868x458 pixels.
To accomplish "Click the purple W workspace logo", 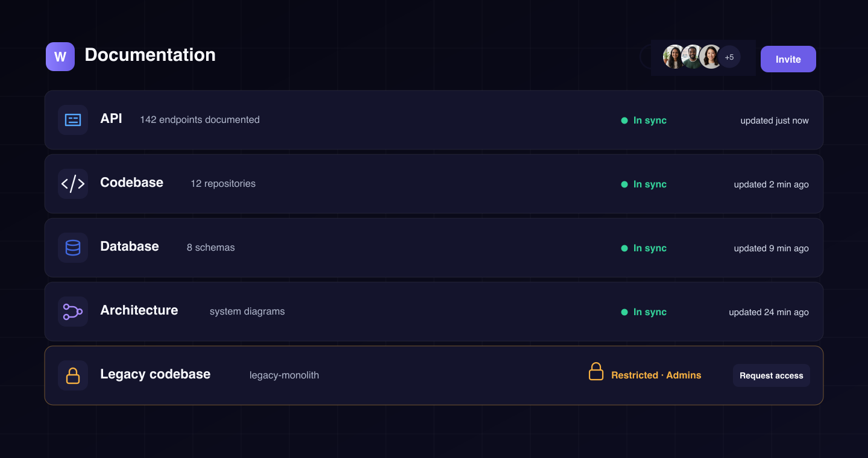I will [x=60, y=57].
